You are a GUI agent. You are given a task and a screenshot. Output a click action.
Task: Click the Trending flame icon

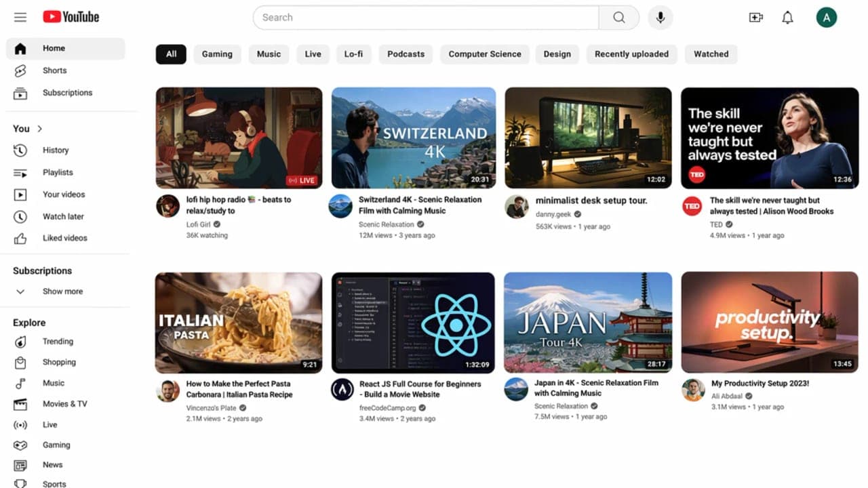pyautogui.click(x=20, y=342)
